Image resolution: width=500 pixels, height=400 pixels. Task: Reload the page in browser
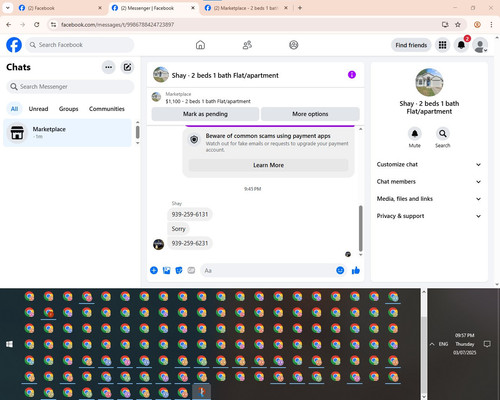tap(37, 25)
